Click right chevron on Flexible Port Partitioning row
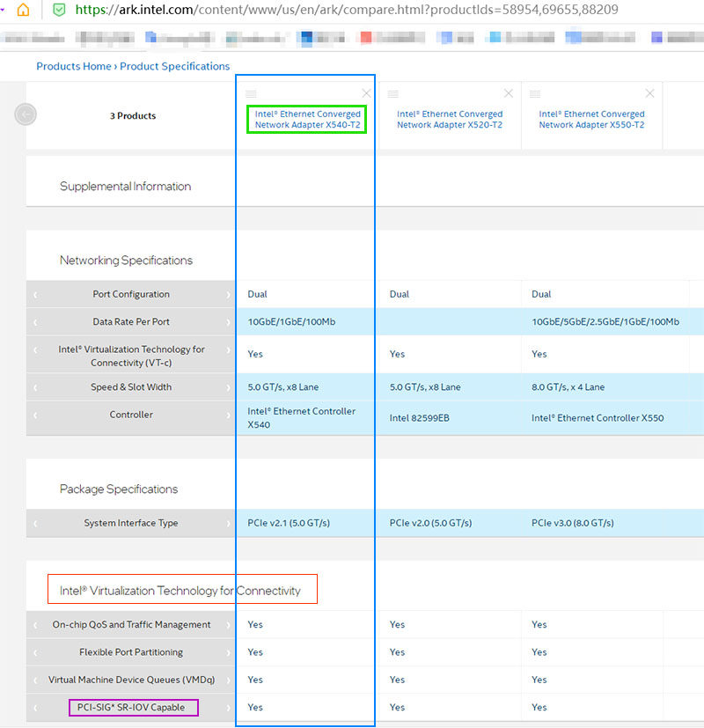 [228, 652]
